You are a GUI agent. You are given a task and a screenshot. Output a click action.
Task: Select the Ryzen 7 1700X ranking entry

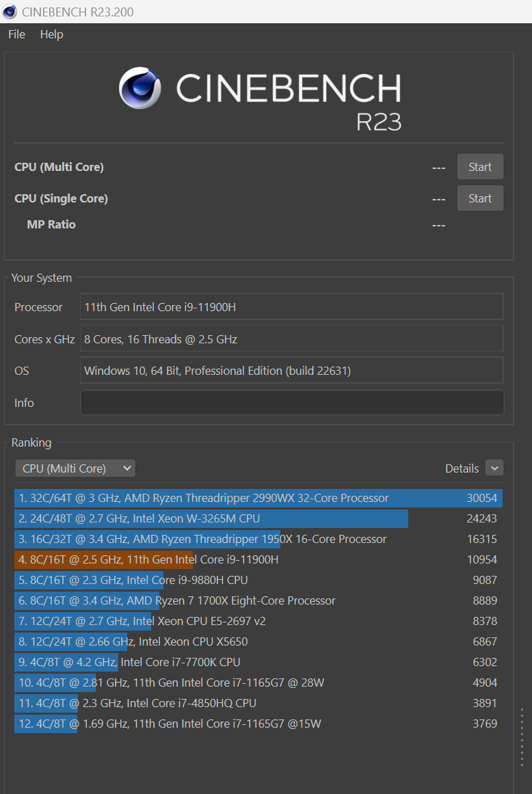pyautogui.click(x=258, y=600)
